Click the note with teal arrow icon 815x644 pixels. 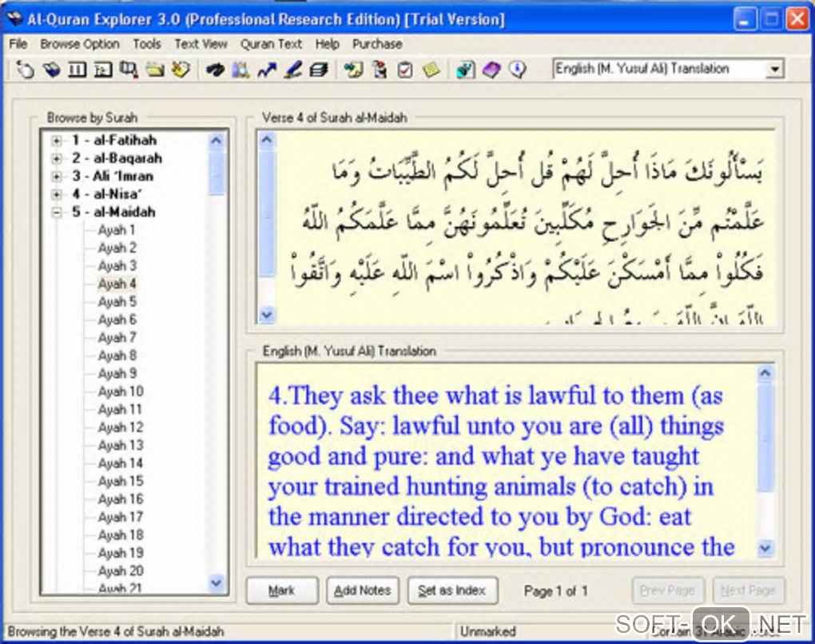pyautogui.click(x=353, y=70)
